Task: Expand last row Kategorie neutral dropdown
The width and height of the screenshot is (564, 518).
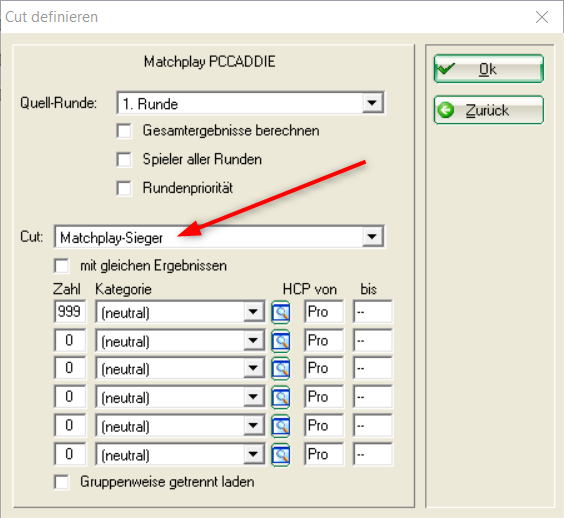Action: click(253, 455)
